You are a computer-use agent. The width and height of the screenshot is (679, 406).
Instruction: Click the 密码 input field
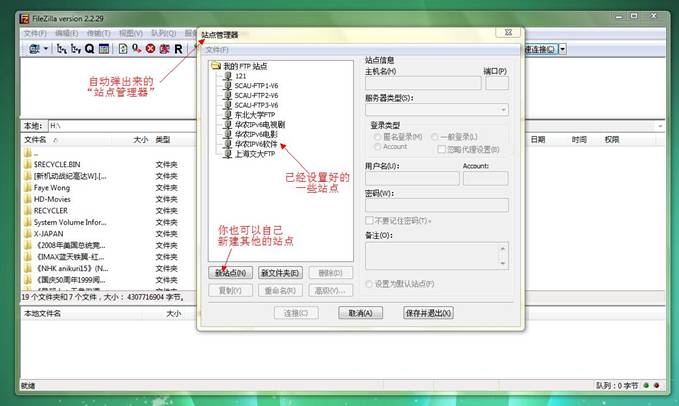436,205
